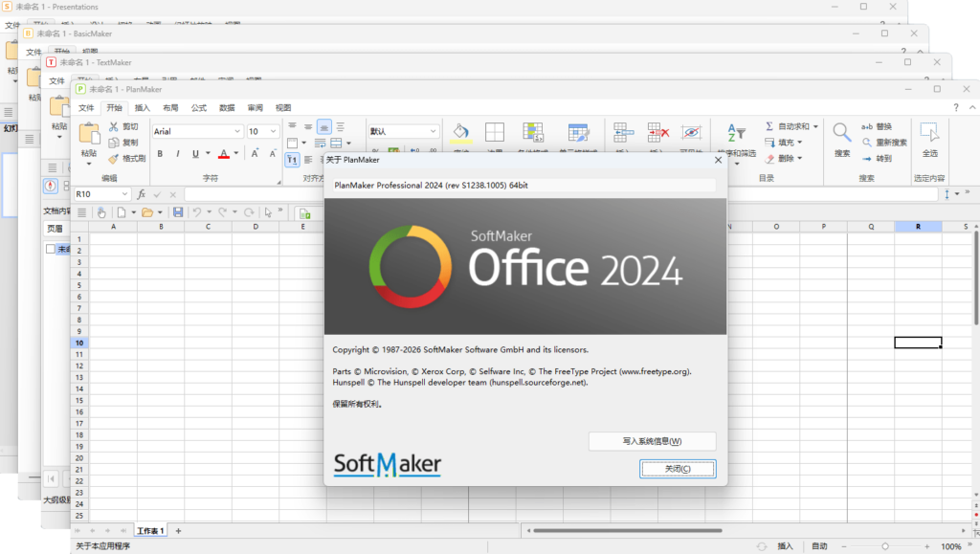Expand the Fill (填充) dropdown arrow
The image size is (980, 554).
coord(799,143)
